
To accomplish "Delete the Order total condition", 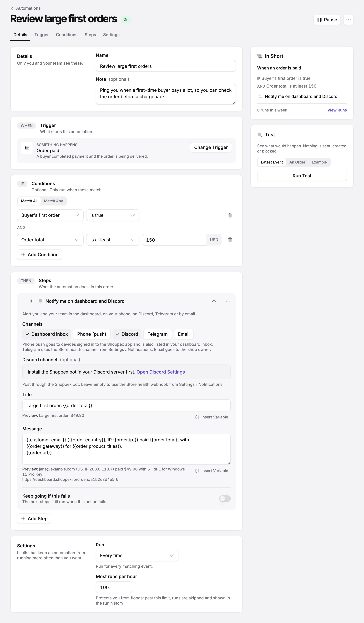I will tap(230, 240).
